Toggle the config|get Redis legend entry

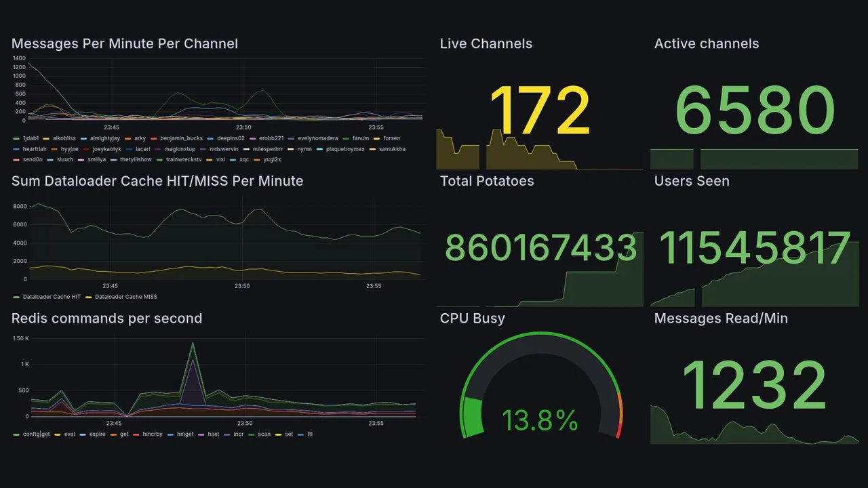37,434
